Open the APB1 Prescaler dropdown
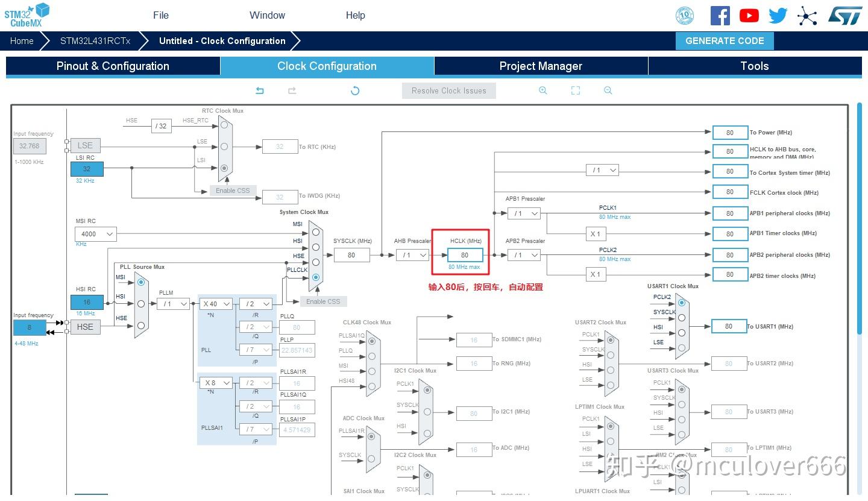Image resolution: width=868 pixels, height=501 pixels. coord(524,213)
